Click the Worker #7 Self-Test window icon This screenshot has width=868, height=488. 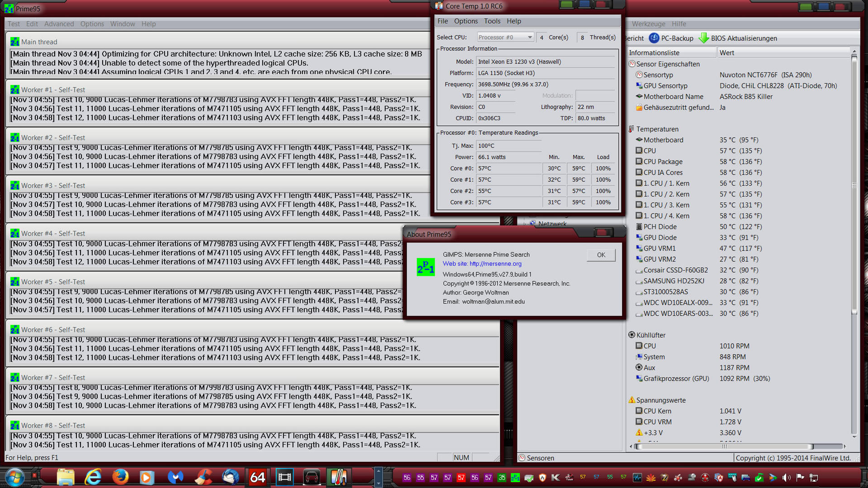pos(15,377)
